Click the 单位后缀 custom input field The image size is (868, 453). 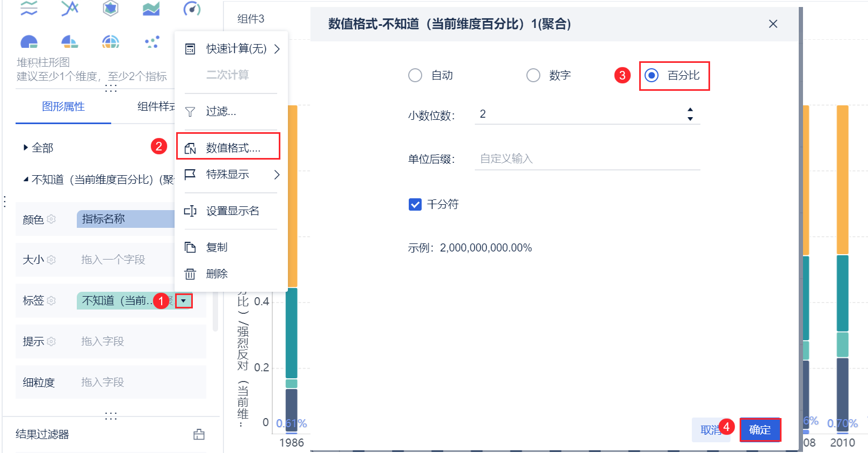588,159
